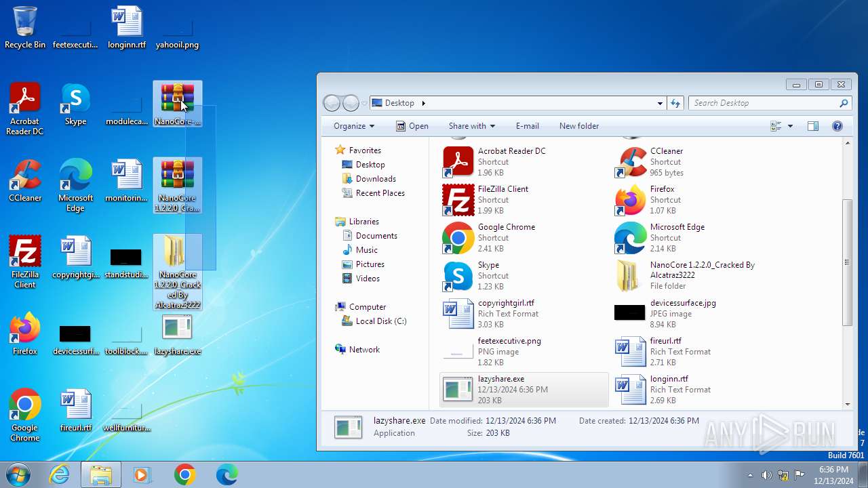The width and height of the screenshot is (868, 488).
Task: Show the preview pane
Action: tap(813, 126)
